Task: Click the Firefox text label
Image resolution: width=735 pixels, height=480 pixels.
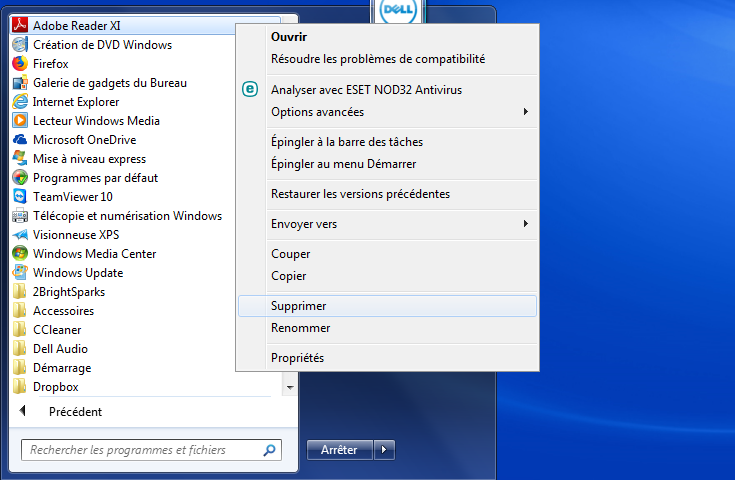Action: pyautogui.click(x=51, y=63)
